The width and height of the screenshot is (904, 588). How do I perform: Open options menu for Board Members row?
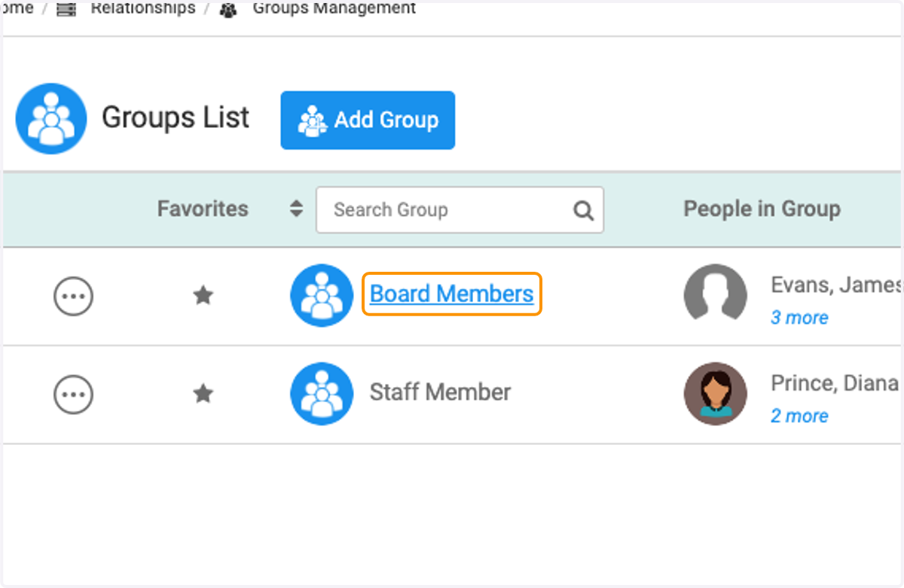[73, 296]
